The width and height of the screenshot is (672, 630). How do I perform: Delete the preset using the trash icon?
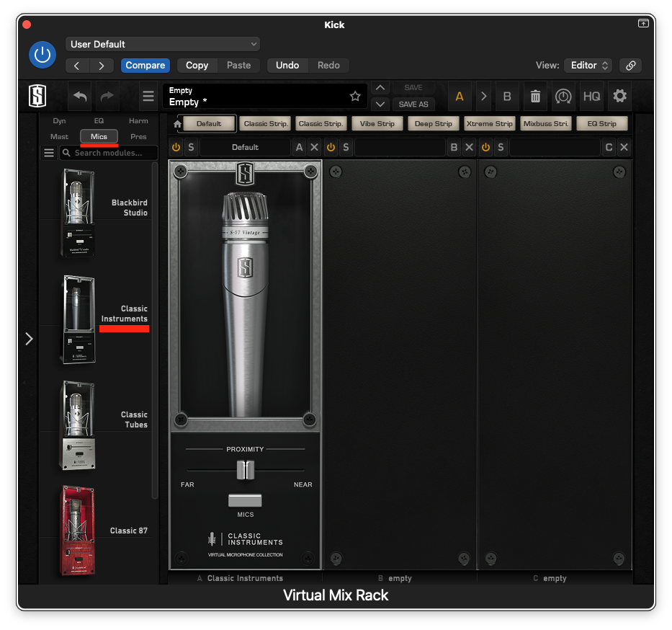click(x=535, y=96)
